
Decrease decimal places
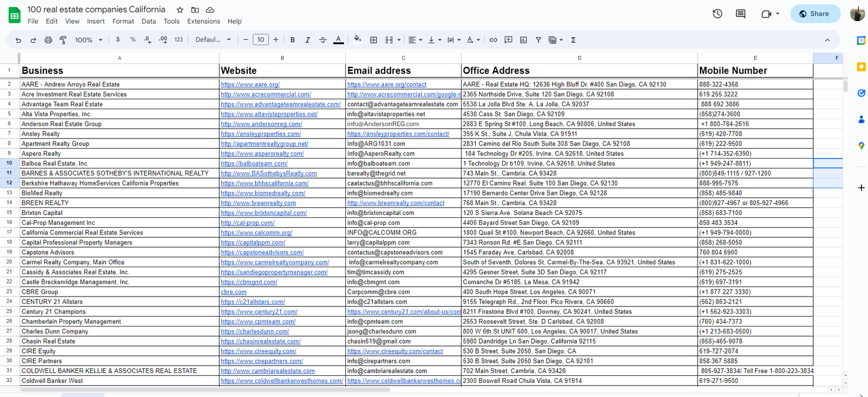[147, 40]
